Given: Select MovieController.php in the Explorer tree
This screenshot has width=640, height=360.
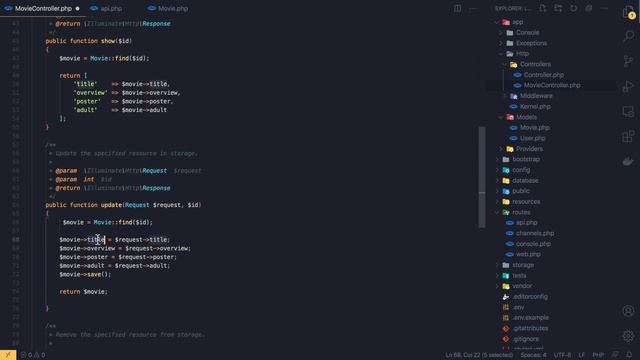Looking at the screenshot, I should tap(551, 85).
